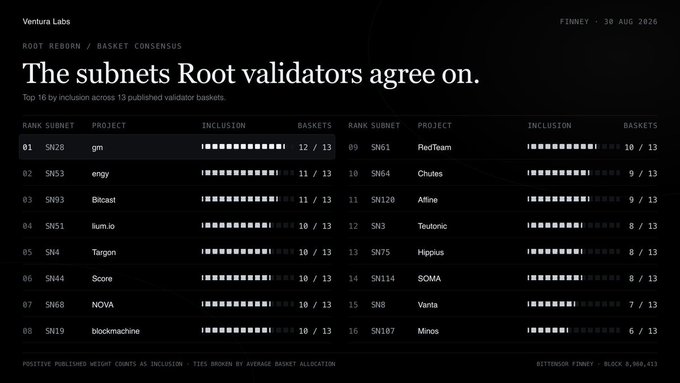The width and height of the screenshot is (680, 383).
Task: Click SN107 subnet cell
Action: pyautogui.click(x=383, y=331)
